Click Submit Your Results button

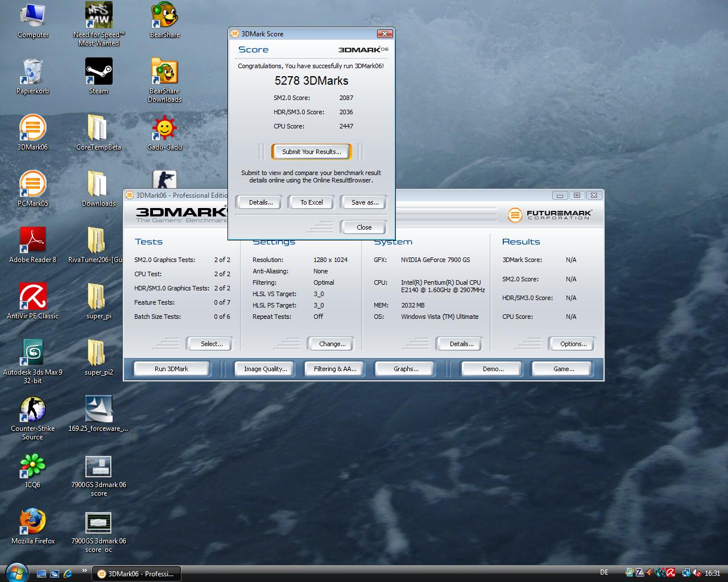[312, 152]
